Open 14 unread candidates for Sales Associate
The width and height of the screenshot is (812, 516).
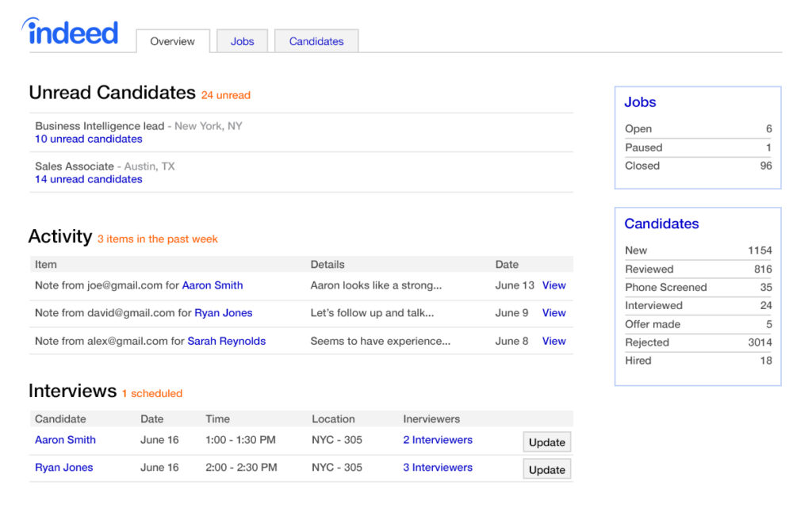click(88, 179)
